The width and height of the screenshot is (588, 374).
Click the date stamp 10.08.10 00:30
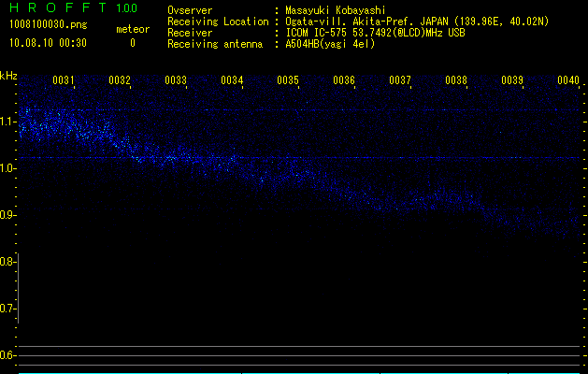click(48, 43)
